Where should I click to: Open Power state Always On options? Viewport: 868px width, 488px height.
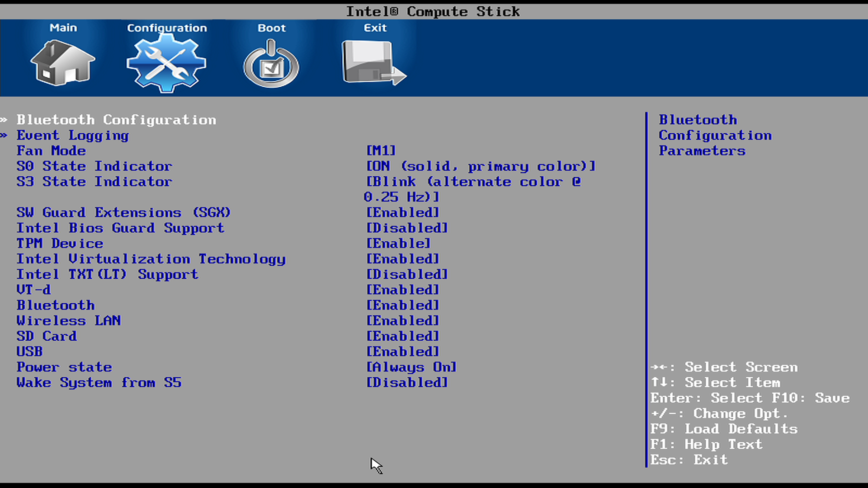[411, 367]
